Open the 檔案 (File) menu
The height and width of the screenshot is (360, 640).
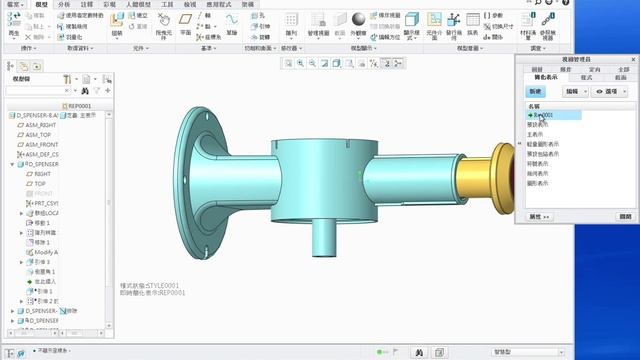pyautogui.click(x=16, y=4)
